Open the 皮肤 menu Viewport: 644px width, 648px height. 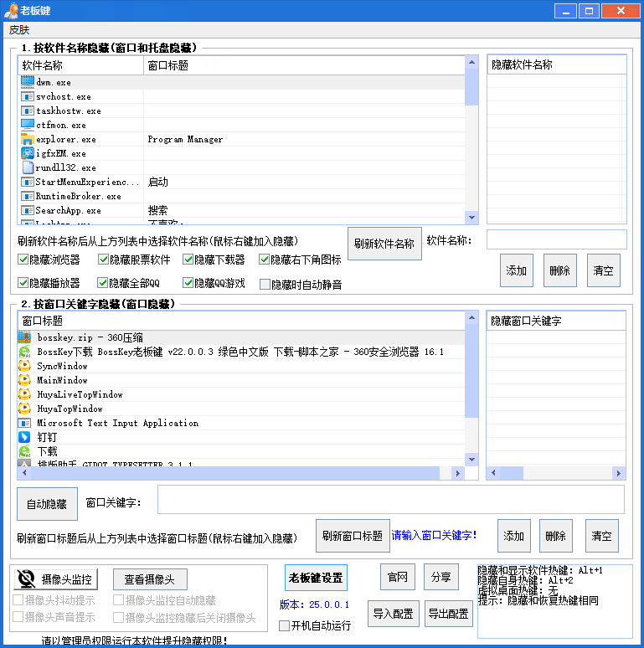[19, 30]
